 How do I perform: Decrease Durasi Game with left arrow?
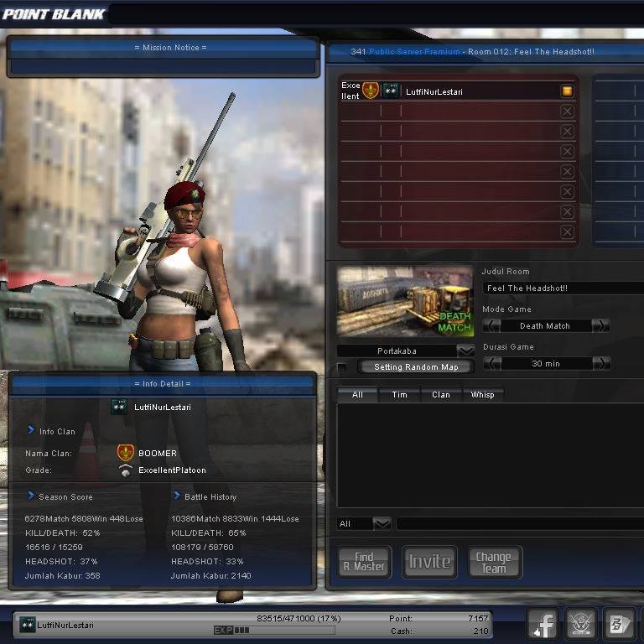click(x=492, y=363)
